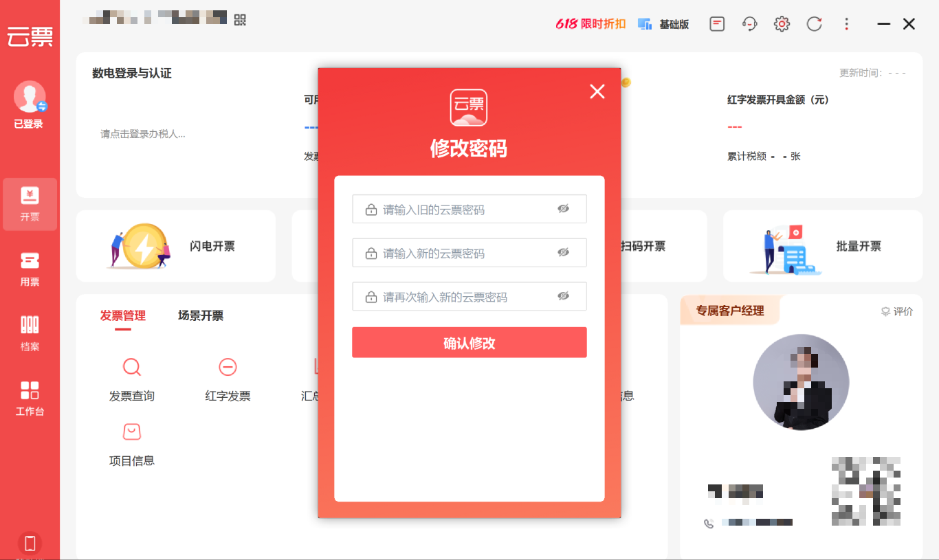The height and width of the screenshot is (560, 939).
Task: Open the message notes icon in top bar
Action: 717,24
